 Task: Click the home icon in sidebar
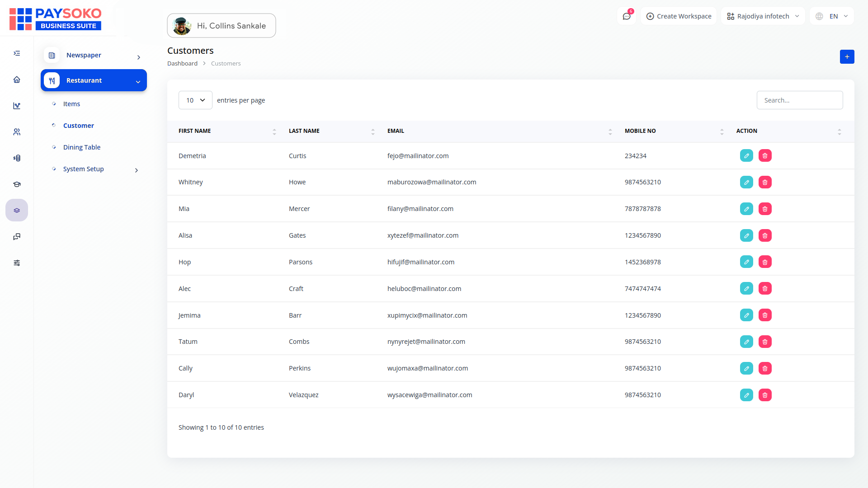coord(17,80)
